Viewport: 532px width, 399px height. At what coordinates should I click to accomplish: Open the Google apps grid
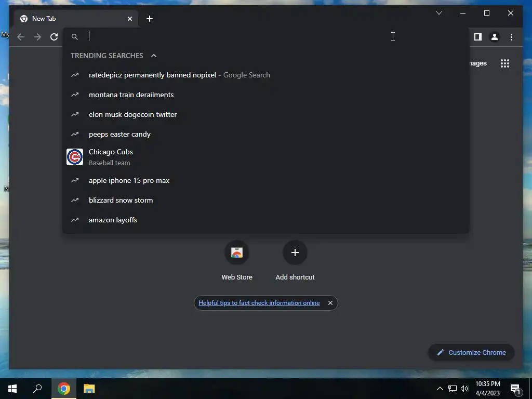click(x=505, y=63)
